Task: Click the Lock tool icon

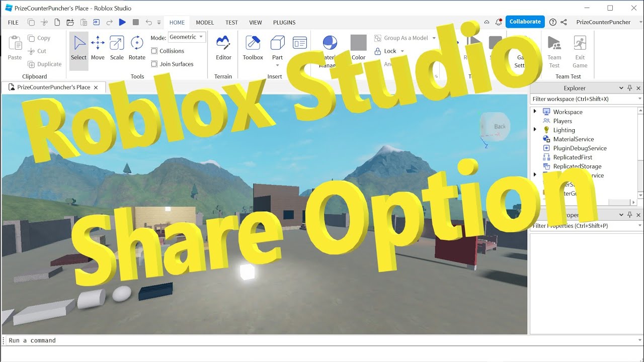Action: (378, 51)
